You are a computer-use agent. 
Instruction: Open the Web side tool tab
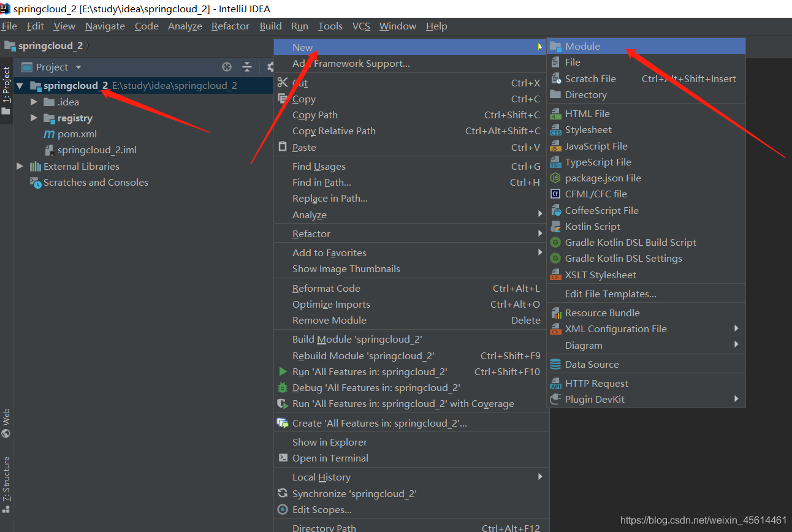(x=6, y=423)
